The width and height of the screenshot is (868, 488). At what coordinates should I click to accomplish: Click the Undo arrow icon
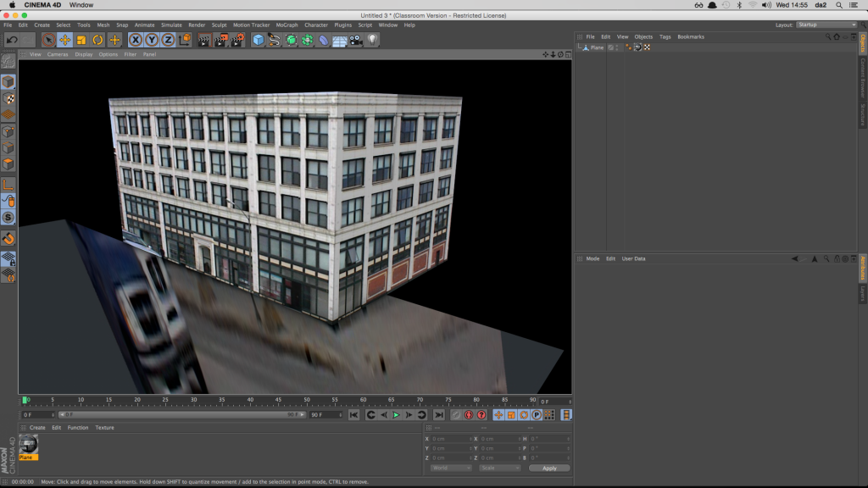[x=12, y=40]
